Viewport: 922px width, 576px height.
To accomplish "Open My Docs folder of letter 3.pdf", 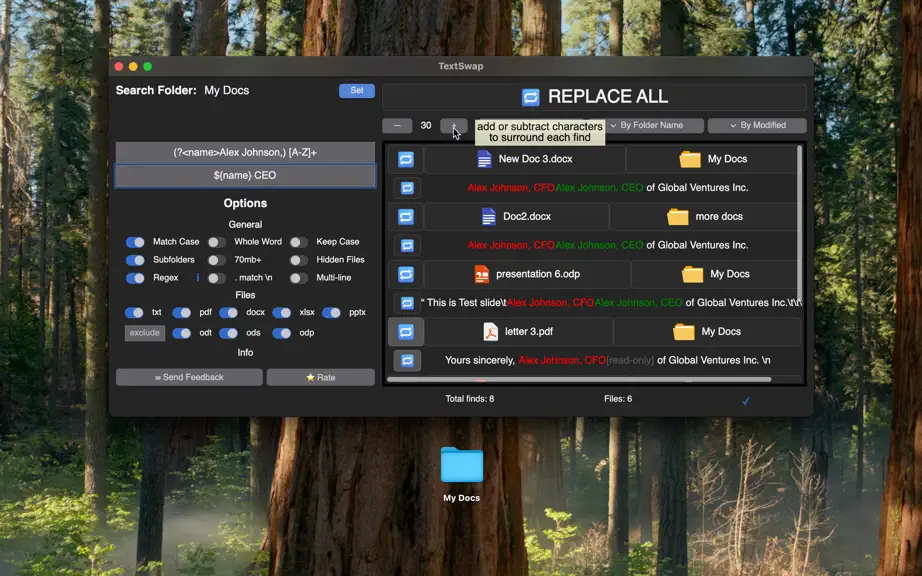I will click(683, 332).
